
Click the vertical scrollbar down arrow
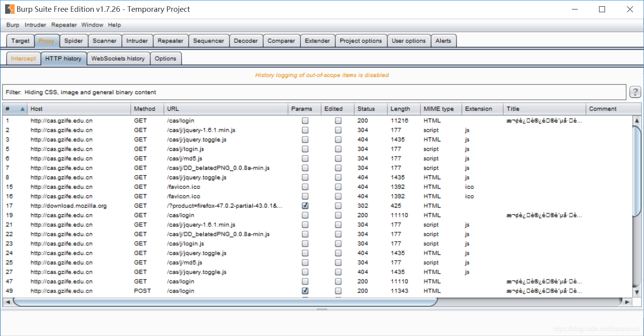637,292
